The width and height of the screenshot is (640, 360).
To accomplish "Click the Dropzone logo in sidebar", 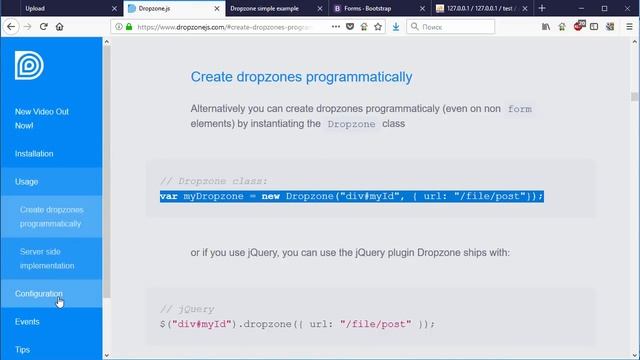I will [29, 65].
